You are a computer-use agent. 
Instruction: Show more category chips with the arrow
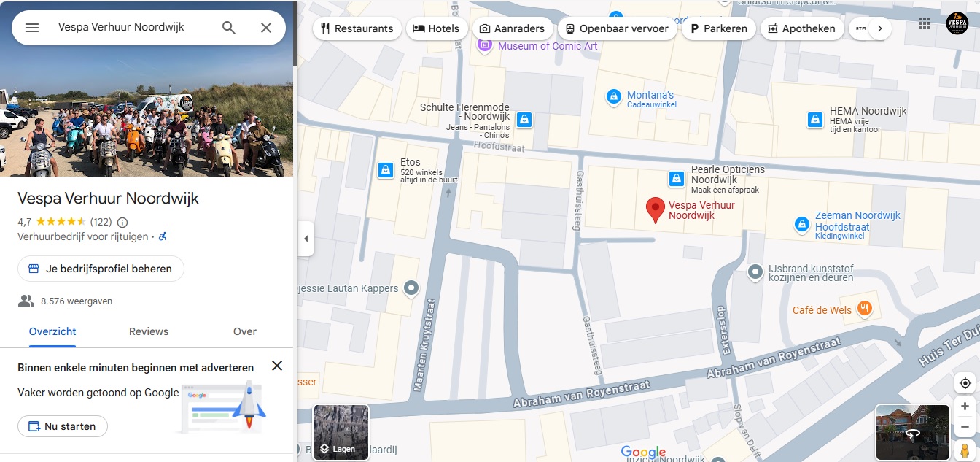pos(880,28)
